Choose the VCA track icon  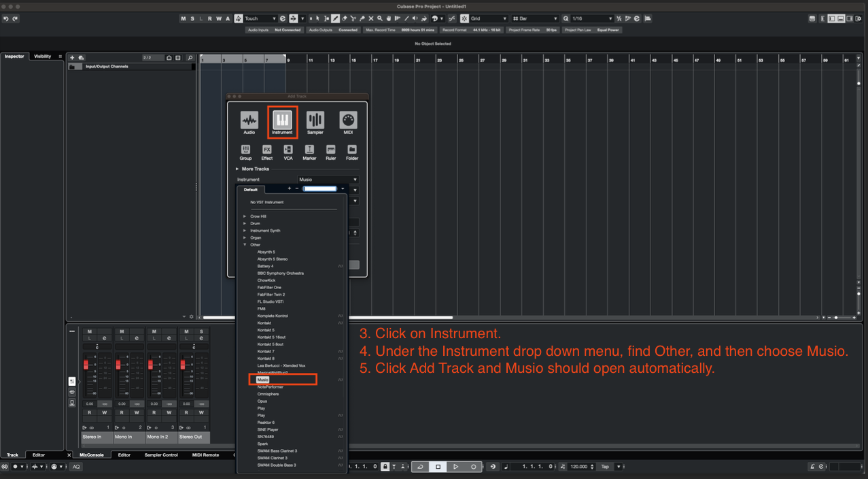pos(288,150)
